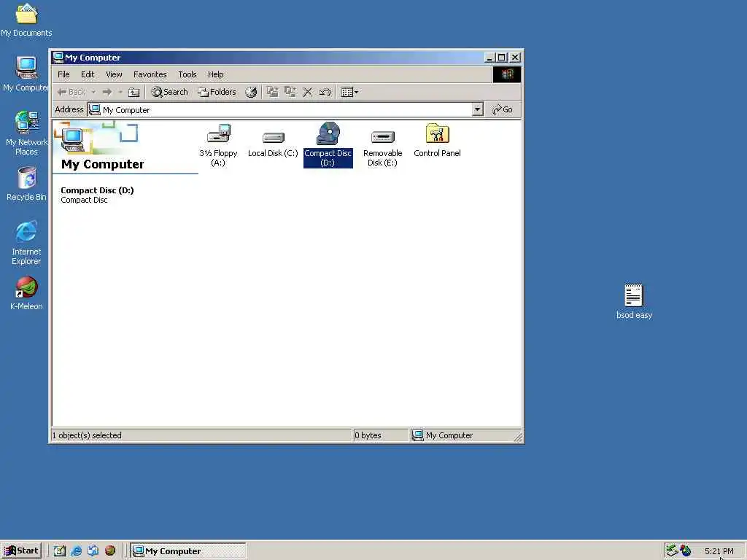
Task: Click the Copy To toolbar icon
Action: click(290, 92)
